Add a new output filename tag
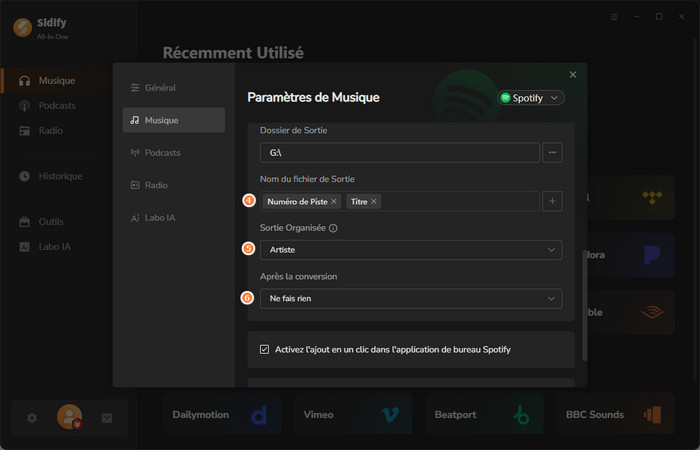The height and width of the screenshot is (450, 700). point(552,201)
